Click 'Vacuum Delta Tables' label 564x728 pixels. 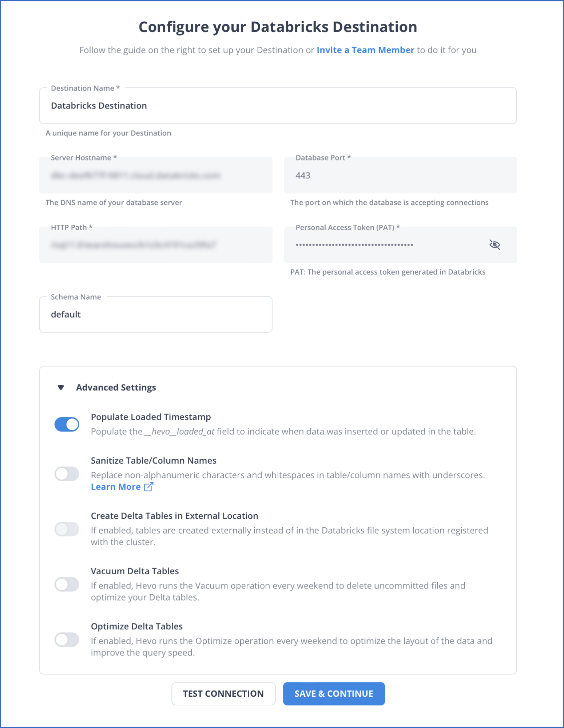(x=135, y=571)
